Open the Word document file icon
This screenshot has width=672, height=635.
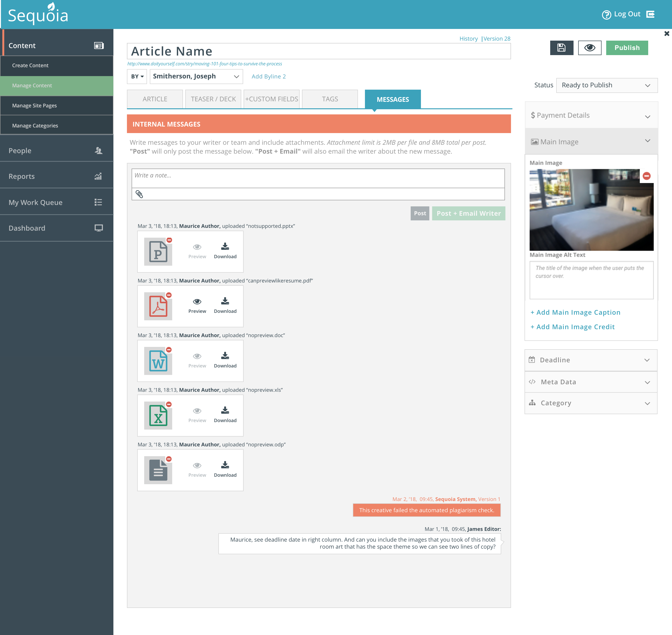pyautogui.click(x=158, y=361)
